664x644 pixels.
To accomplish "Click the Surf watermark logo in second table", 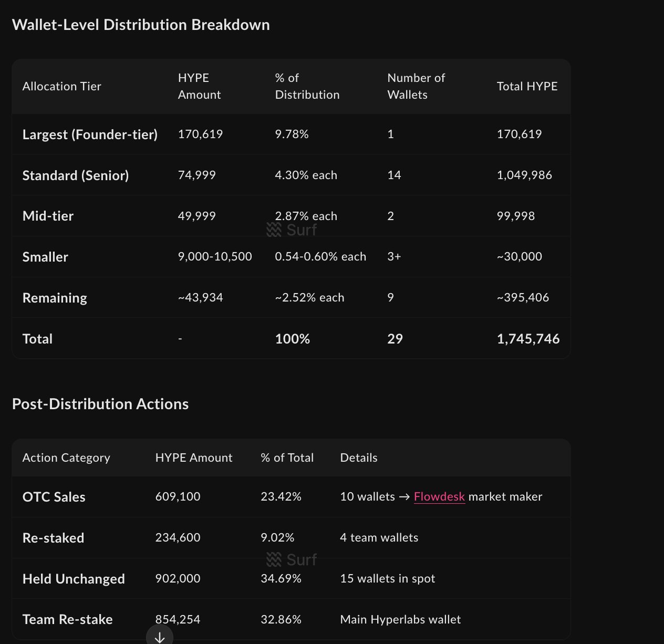I will [292, 559].
